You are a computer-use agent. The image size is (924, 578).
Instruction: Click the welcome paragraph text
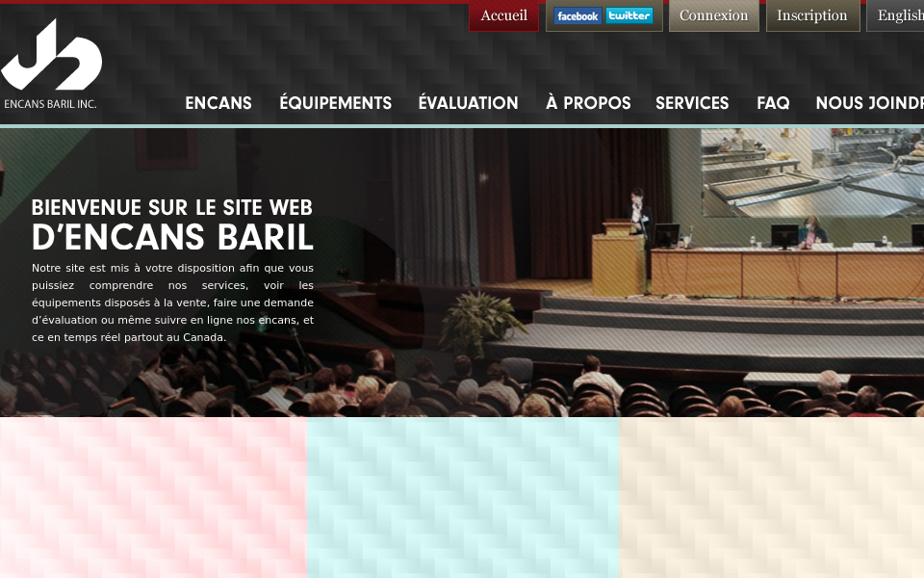tap(171, 303)
